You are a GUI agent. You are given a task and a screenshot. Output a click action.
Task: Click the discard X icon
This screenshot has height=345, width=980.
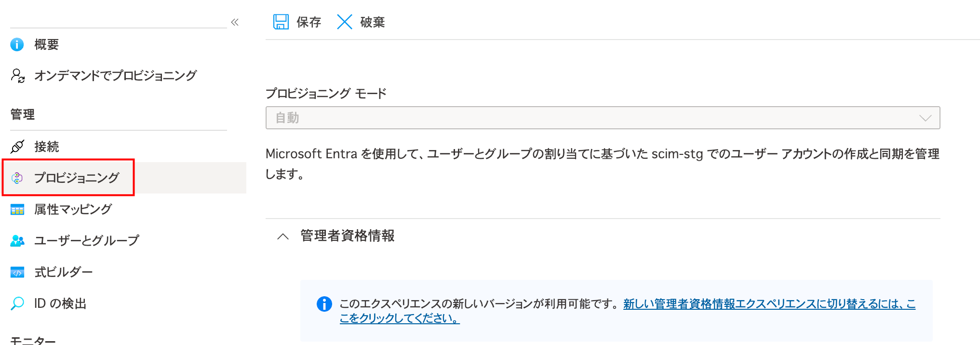pyautogui.click(x=344, y=22)
